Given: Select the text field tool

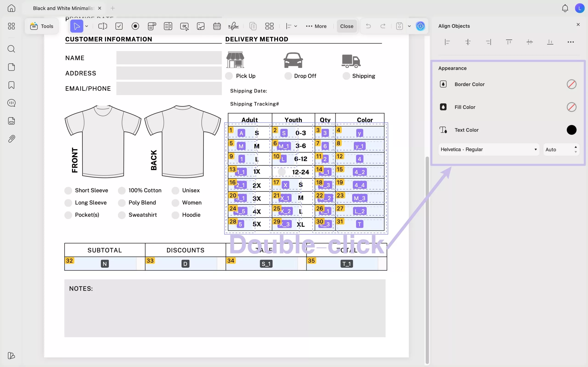Looking at the screenshot, I should [x=102, y=26].
